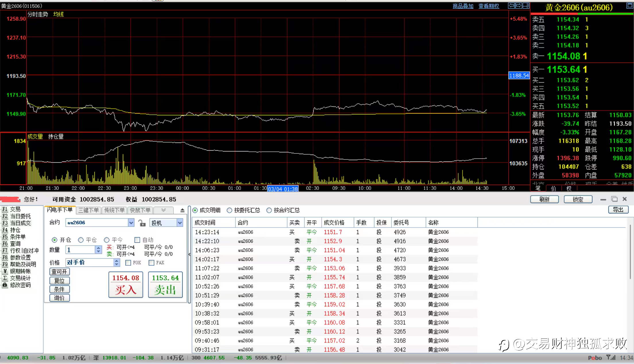Viewport: 634px width, 364px height.
Task: Click the 商品叠加 link
Action: [x=463, y=6]
